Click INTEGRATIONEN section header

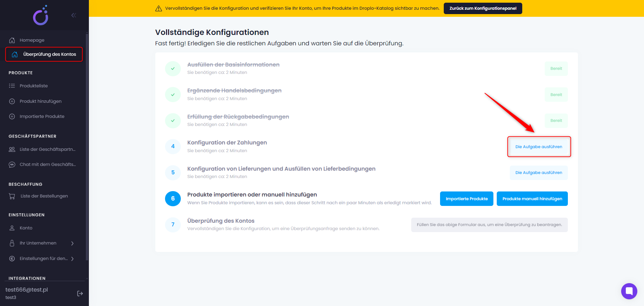(27, 278)
